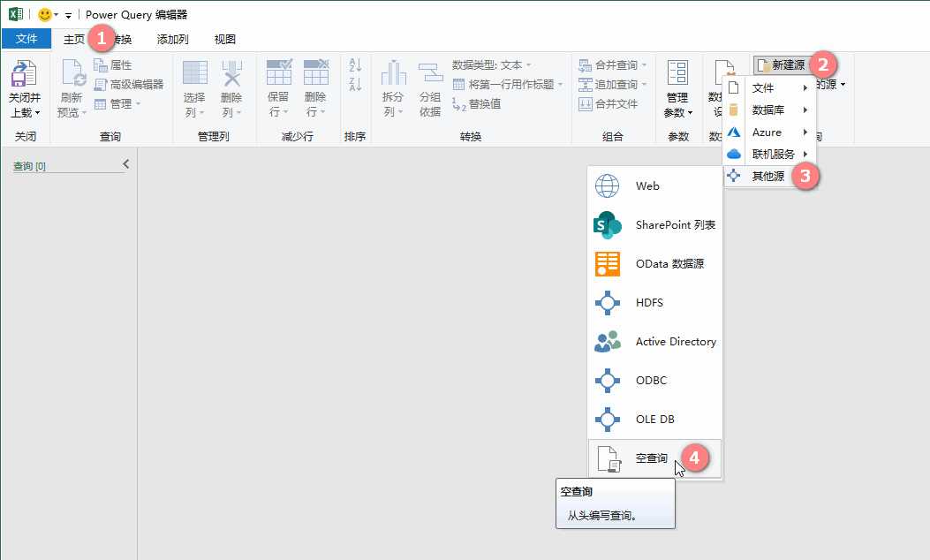Image resolution: width=930 pixels, height=560 pixels.
Task: Open the quick access toolbar customize arrow
Action: pos(68,15)
